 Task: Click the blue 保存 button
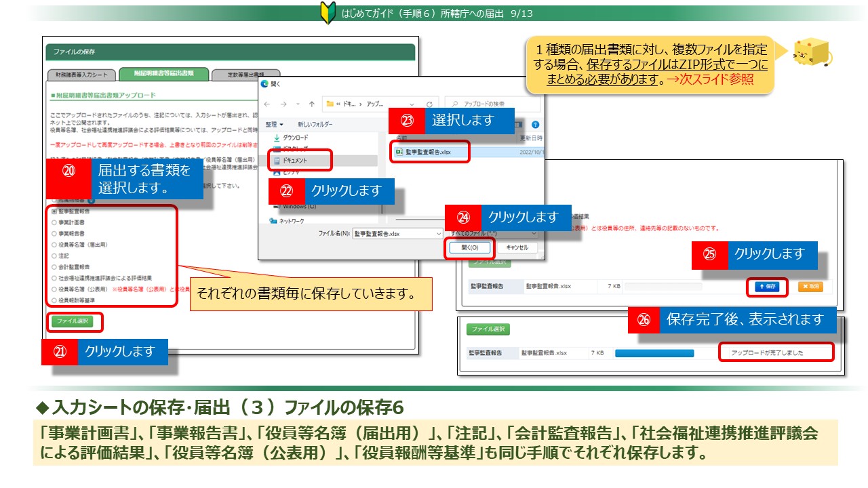(766, 287)
